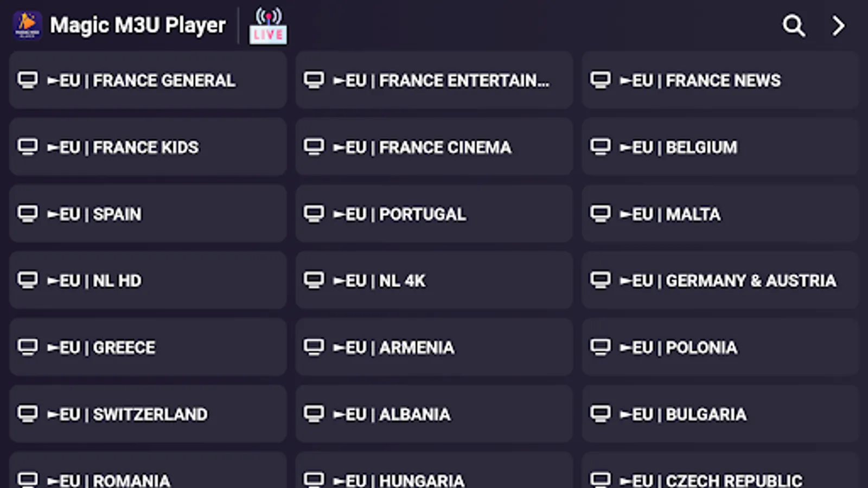Open the EU FRANCE NEWS section

tap(720, 80)
